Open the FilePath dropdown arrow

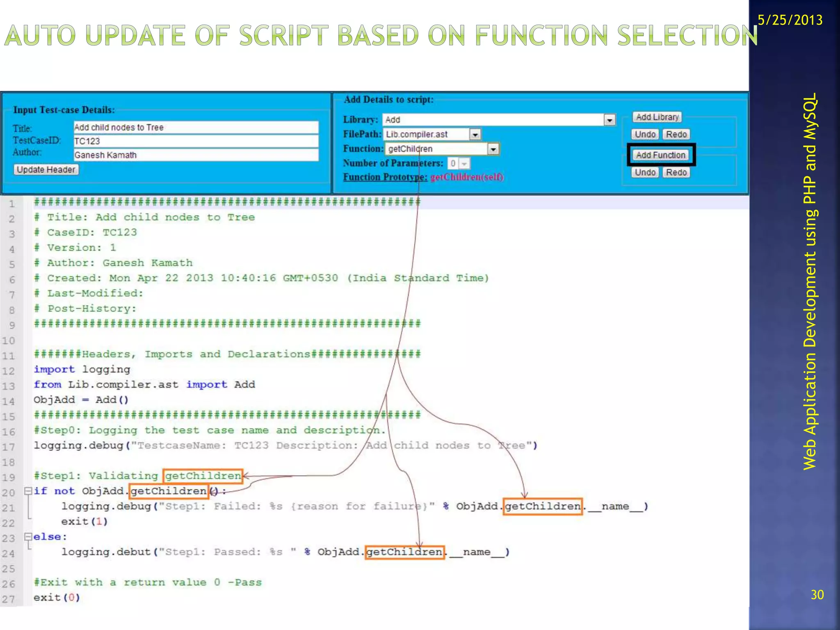pos(475,135)
